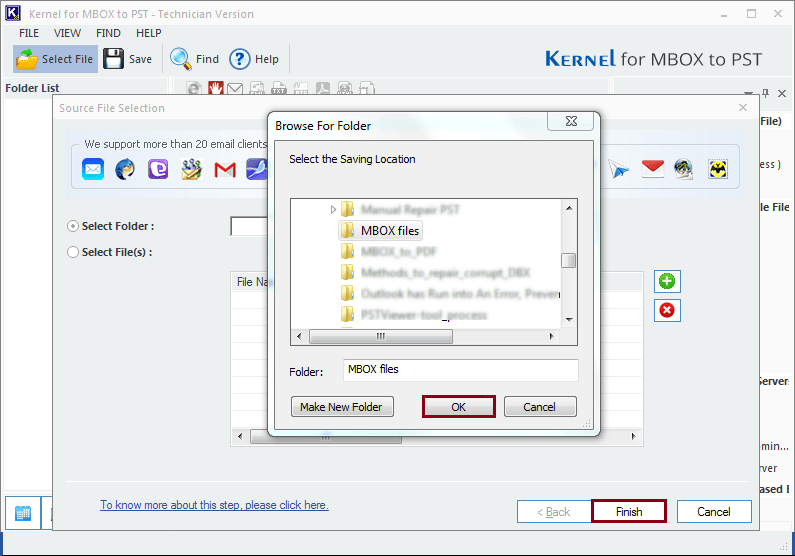Click the red hand stop icon
This screenshot has height=556, width=795.
(x=215, y=88)
